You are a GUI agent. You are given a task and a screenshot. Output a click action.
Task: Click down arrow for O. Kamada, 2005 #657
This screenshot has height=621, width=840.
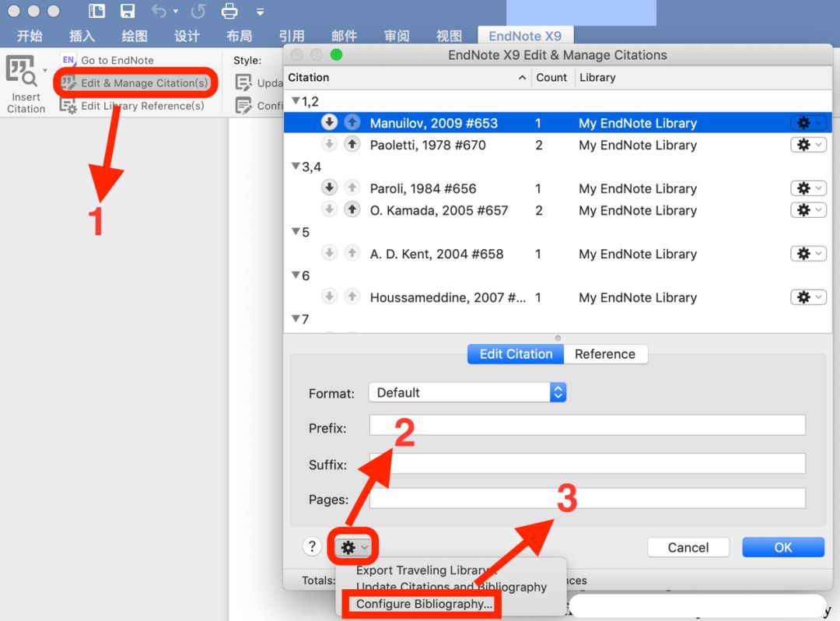click(x=330, y=209)
